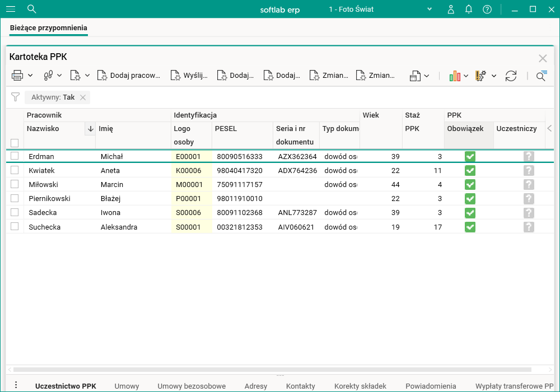Open the notifications bell icon

(x=469, y=9)
